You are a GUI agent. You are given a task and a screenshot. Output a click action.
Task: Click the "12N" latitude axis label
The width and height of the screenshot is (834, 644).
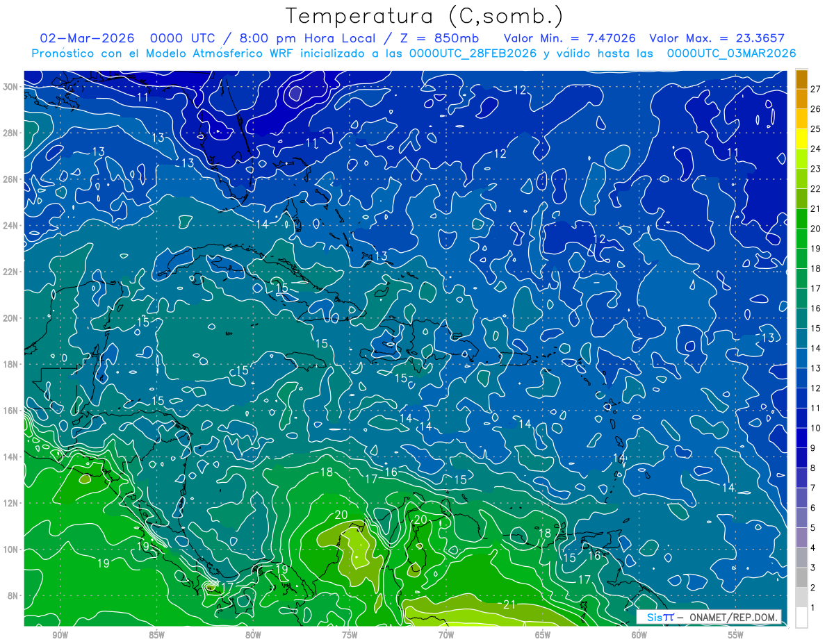pos(10,503)
